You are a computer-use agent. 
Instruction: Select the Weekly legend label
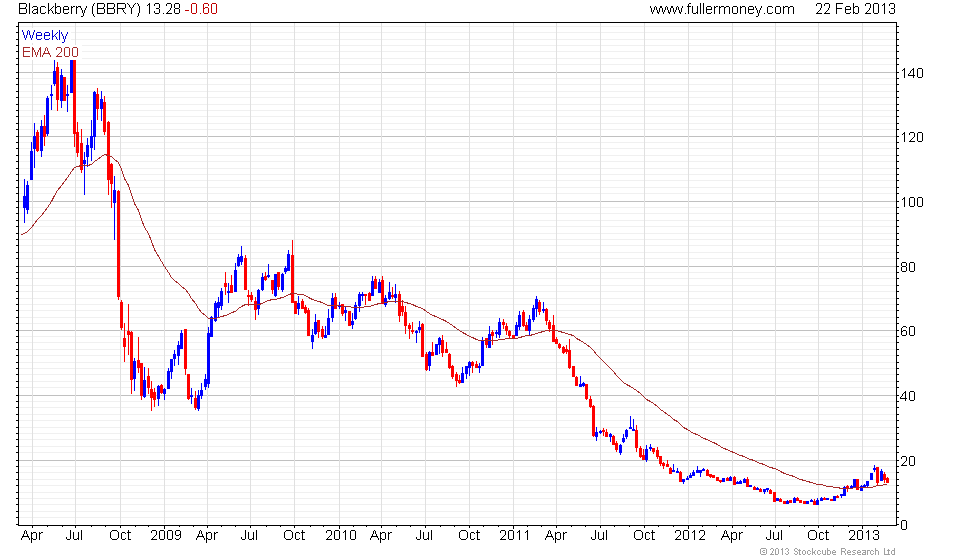(45, 36)
